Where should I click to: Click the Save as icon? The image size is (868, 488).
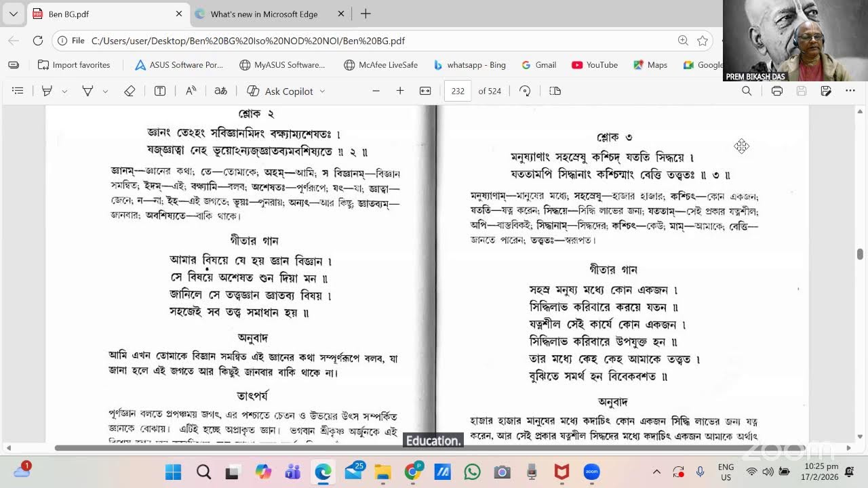[825, 91]
